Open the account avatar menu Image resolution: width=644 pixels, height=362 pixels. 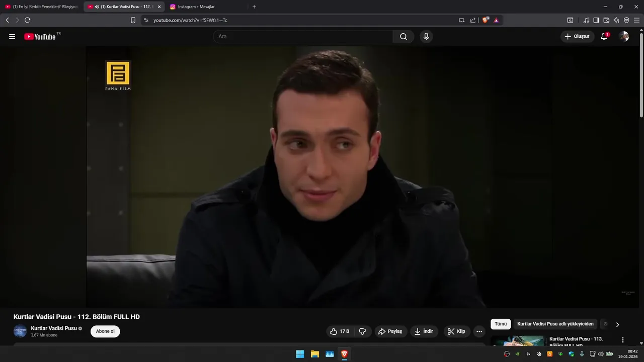(x=624, y=37)
